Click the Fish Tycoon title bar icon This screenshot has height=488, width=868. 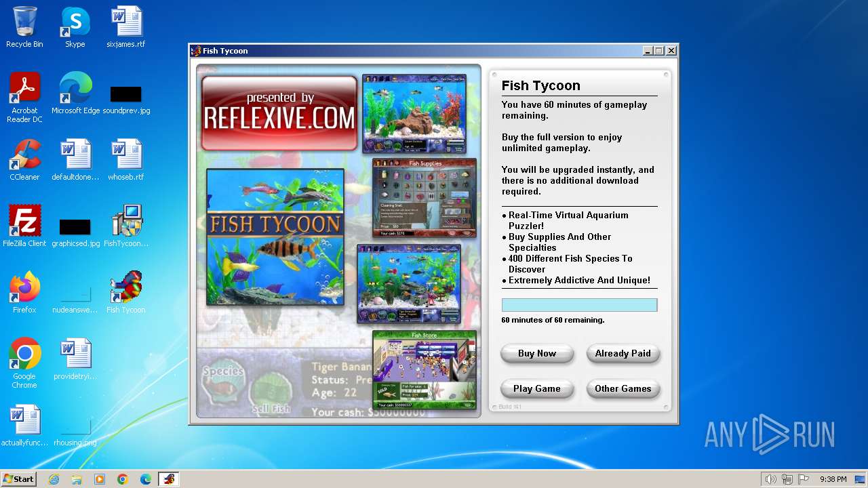tap(196, 51)
